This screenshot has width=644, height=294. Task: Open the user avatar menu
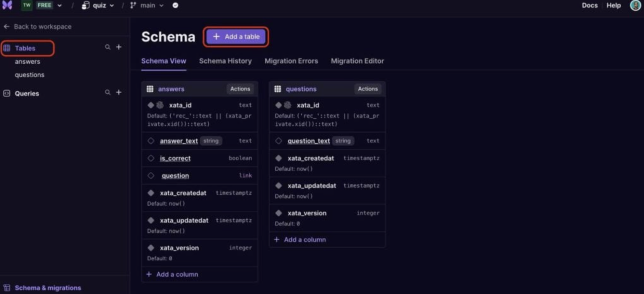click(635, 5)
